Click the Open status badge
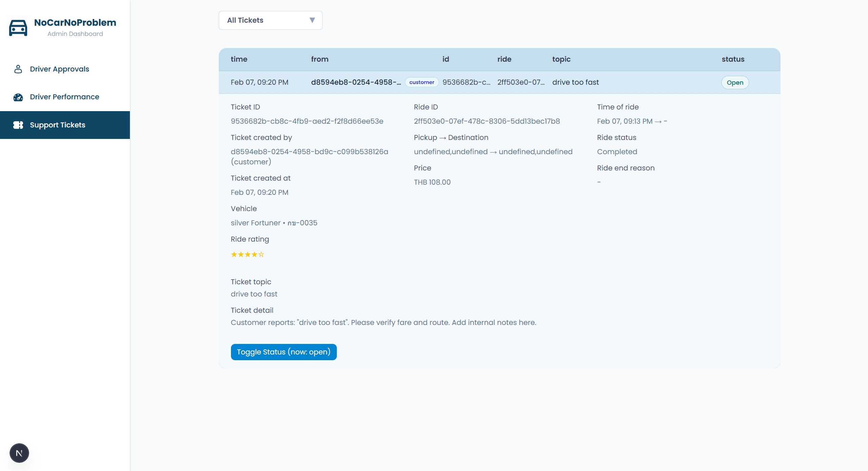The image size is (868, 471). (x=735, y=83)
